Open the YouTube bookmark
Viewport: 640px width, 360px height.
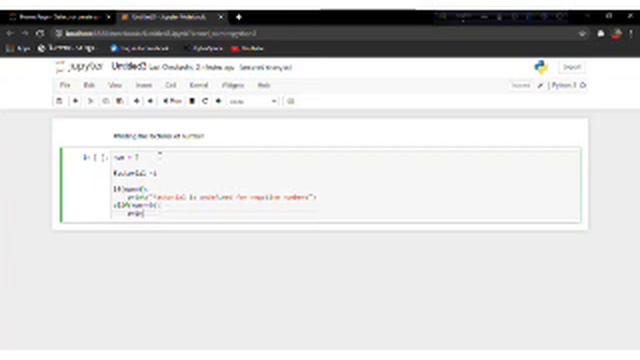tap(247, 49)
